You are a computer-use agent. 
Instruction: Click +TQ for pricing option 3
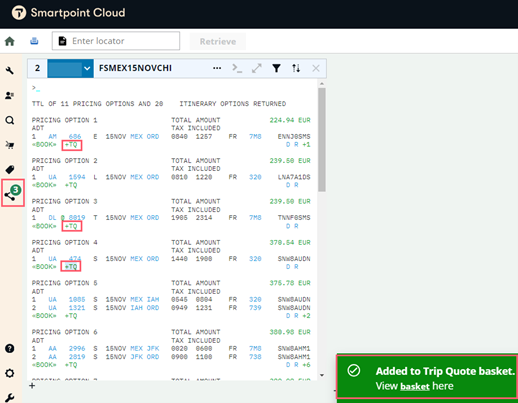(x=71, y=226)
